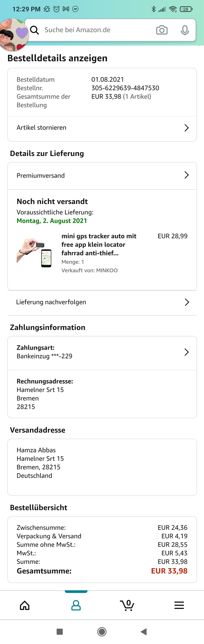Tap the Lieferung nachverfolgen chevron arrow
This screenshot has height=644, width=204.
(187, 302)
